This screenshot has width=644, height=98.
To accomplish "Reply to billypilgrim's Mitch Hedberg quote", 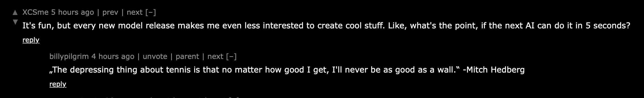I will [58, 84].
